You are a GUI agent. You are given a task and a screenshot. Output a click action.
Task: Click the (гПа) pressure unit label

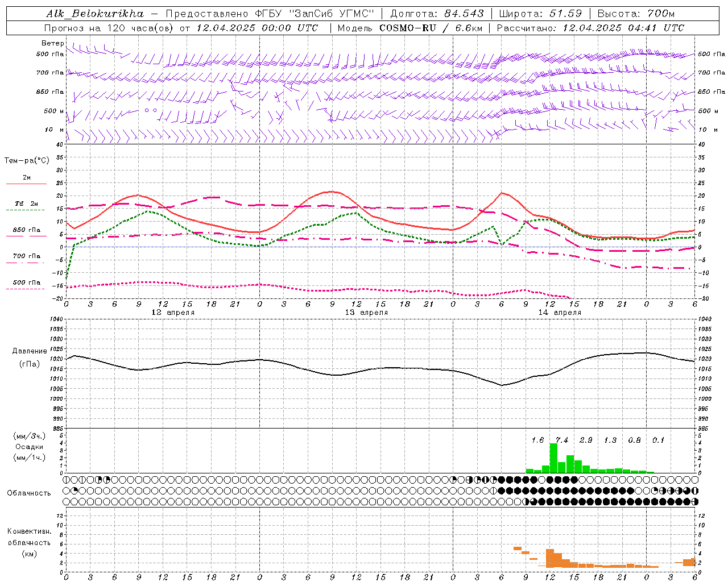(30, 364)
